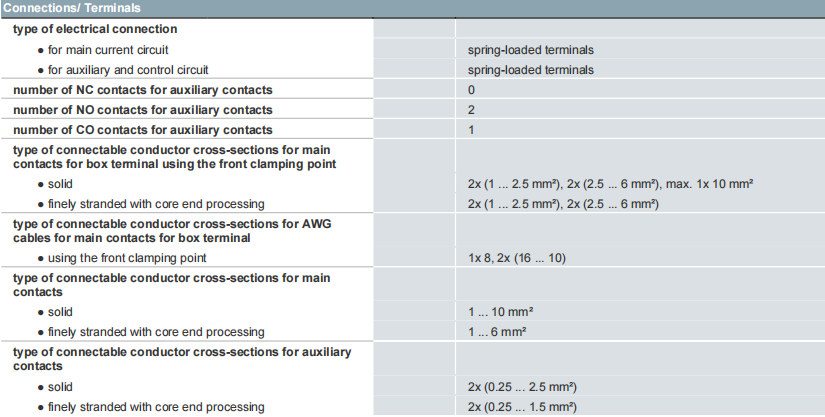Click "number of CO contacts for auxiliary contacts"
825x417 pixels.
click(142, 130)
